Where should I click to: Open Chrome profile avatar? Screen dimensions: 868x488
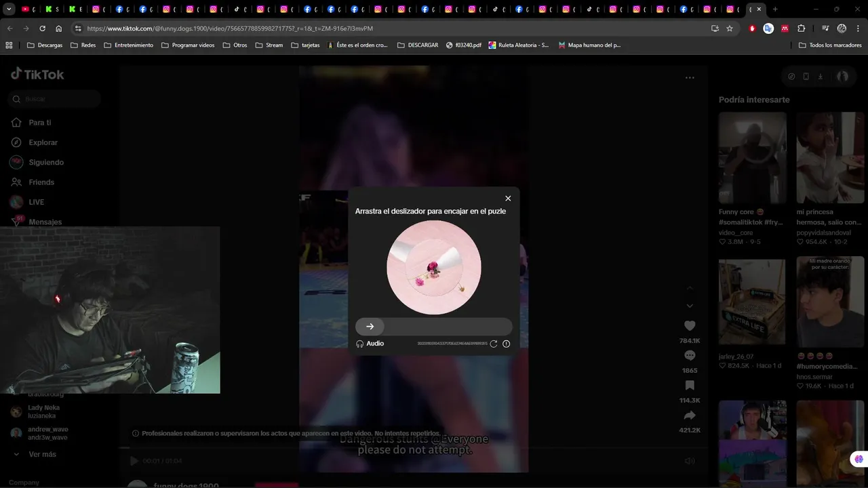[x=842, y=28]
